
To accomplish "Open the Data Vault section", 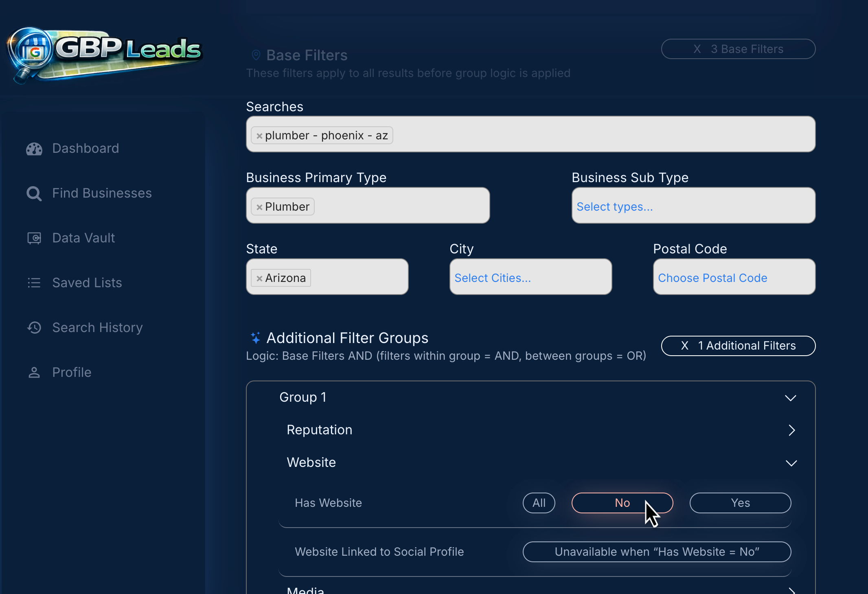I will tap(83, 238).
